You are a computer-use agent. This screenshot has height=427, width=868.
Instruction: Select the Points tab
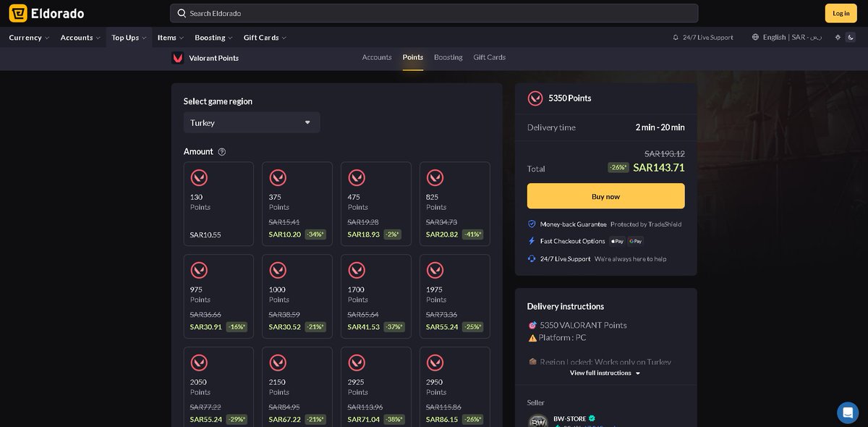point(413,58)
